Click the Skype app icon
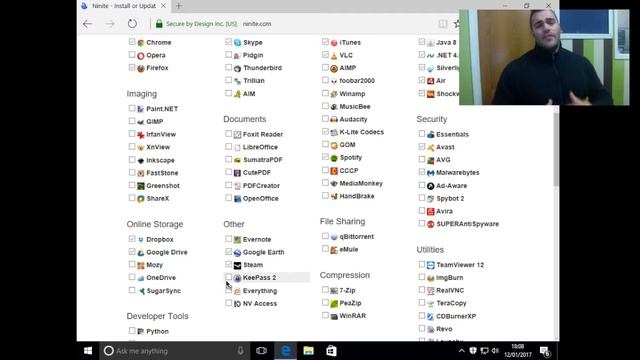Viewport: 640px width, 360px height. point(238,42)
